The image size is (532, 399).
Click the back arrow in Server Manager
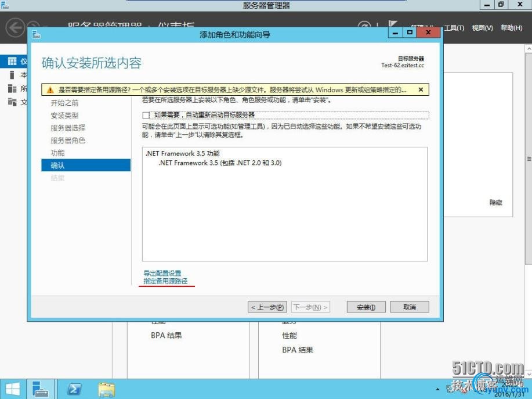coord(15,27)
